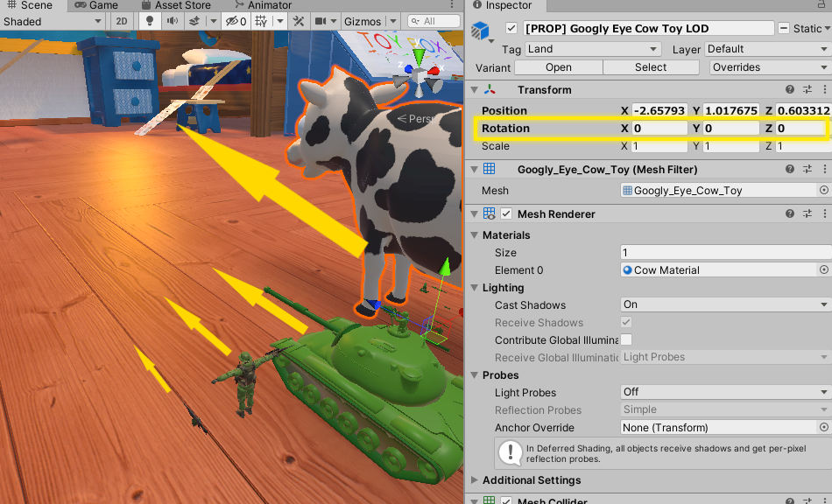Open the Gizmos menu button
This screenshot has height=504, width=832.
(363, 22)
